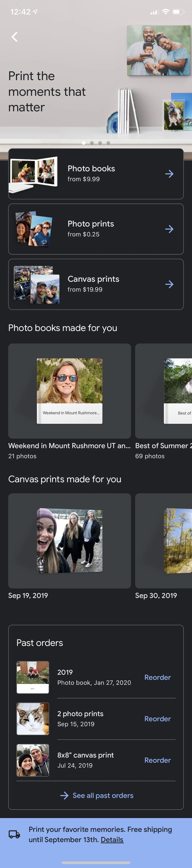The height and width of the screenshot is (868, 192).
Task: Tap arrow beside See all past orders
Action: pyautogui.click(x=64, y=796)
